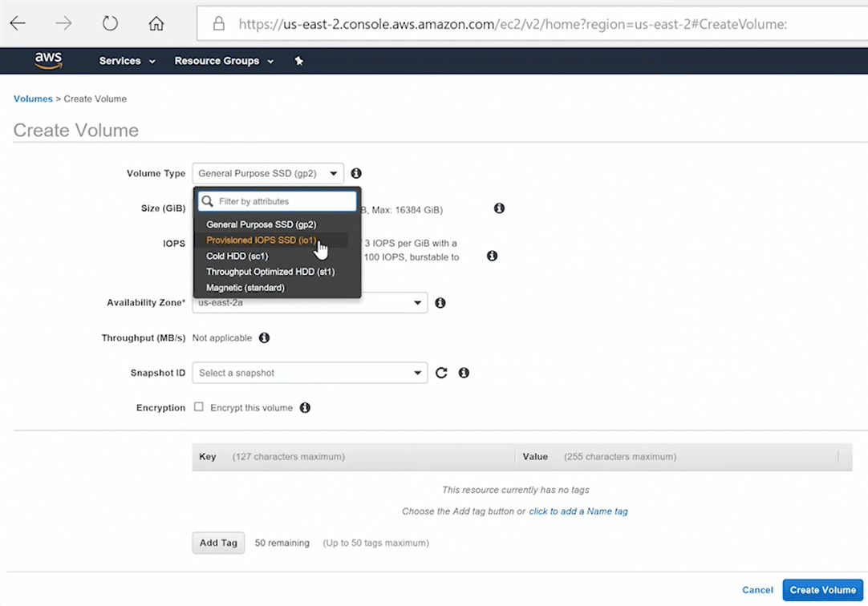Image resolution: width=868 pixels, height=606 pixels.
Task: Click the pin shortcut icon in AWS navbar
Action: coord(299,61)
